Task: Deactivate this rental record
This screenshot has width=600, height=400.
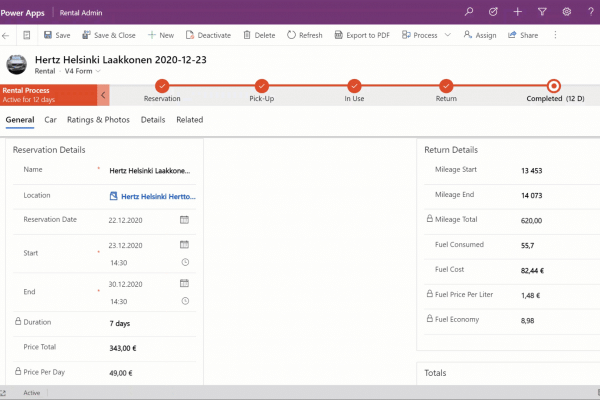Action: [x=208, y=35]
